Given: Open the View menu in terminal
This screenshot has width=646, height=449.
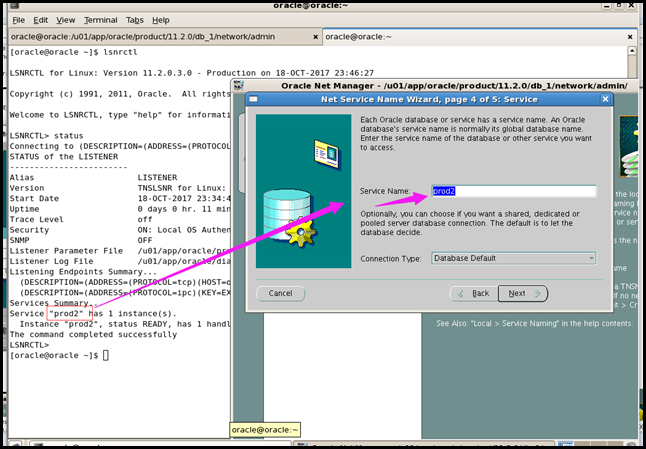Looking at the screenshot, I should (66, 20).
